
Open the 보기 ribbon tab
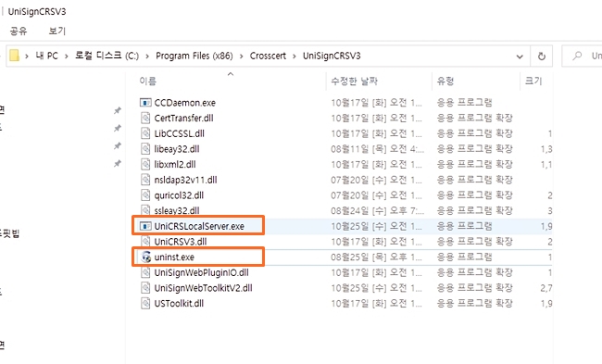pos(57,31)
